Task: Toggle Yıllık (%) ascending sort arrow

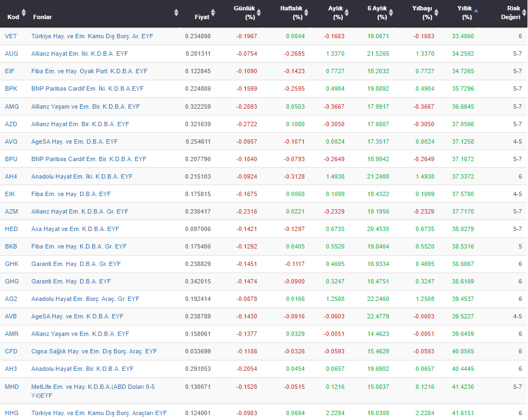Action: click(x=476, y=11)
